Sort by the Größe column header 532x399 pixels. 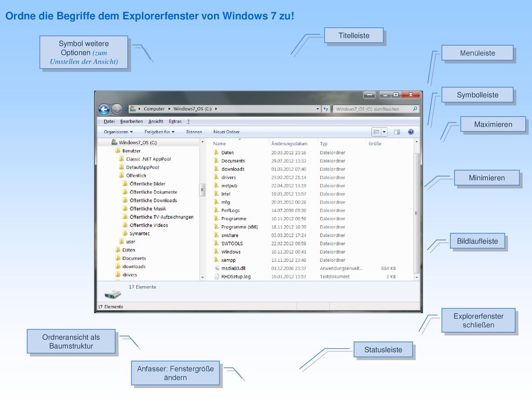375,143
